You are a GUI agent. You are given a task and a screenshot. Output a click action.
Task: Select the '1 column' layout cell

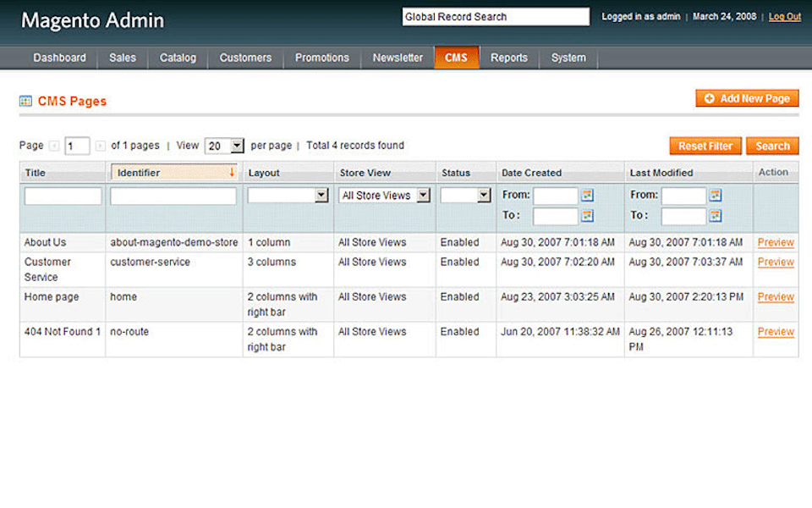pos(269,243)
